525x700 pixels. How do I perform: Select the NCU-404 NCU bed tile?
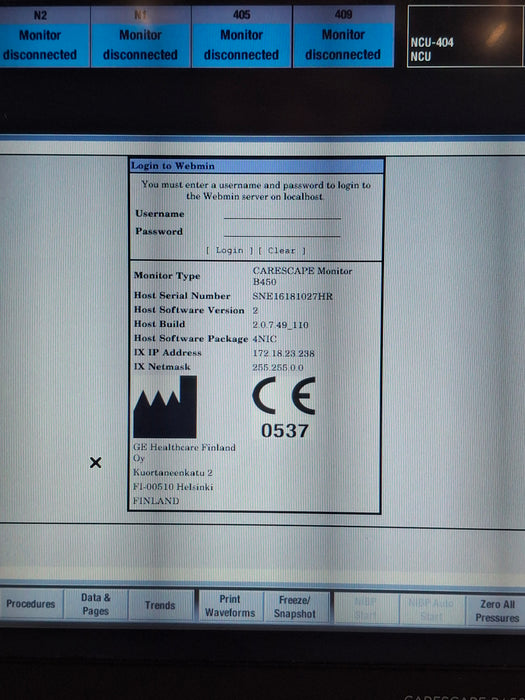[x=467, y=36]
